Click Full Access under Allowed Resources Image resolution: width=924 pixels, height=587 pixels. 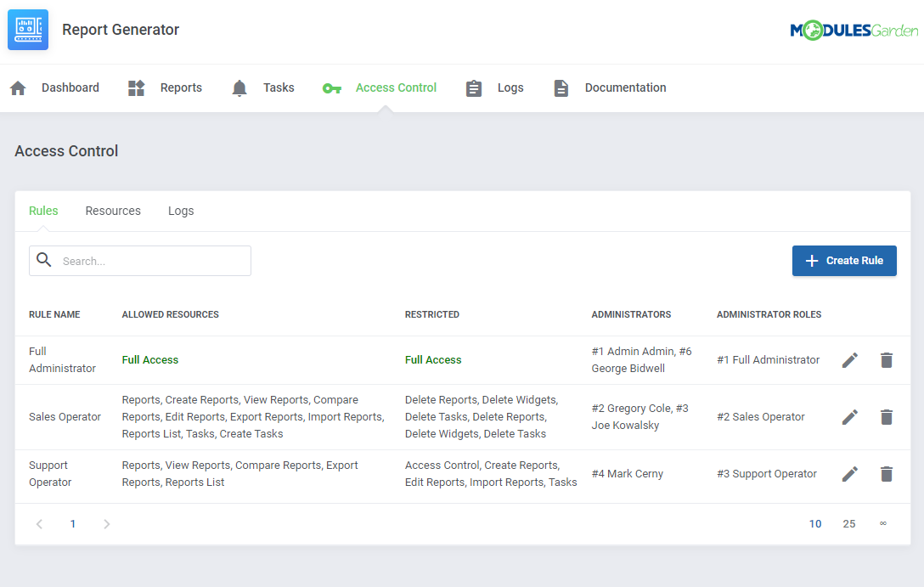coord(150,360)
